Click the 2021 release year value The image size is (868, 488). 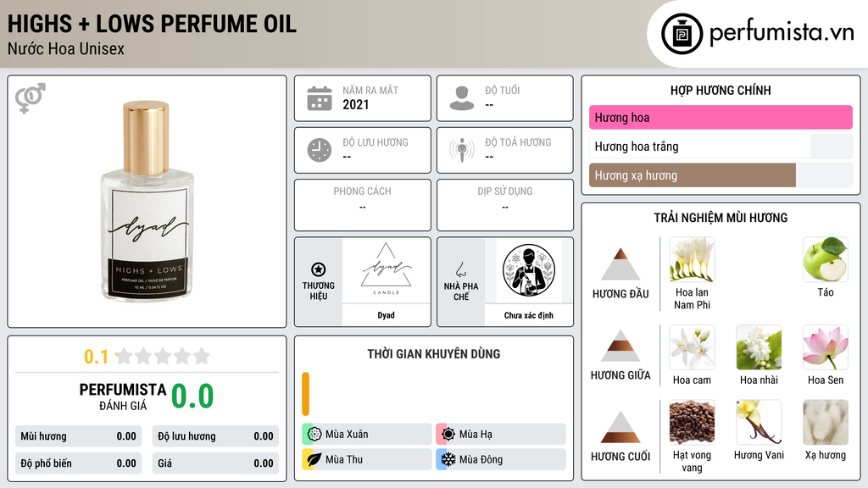point(355,104)
